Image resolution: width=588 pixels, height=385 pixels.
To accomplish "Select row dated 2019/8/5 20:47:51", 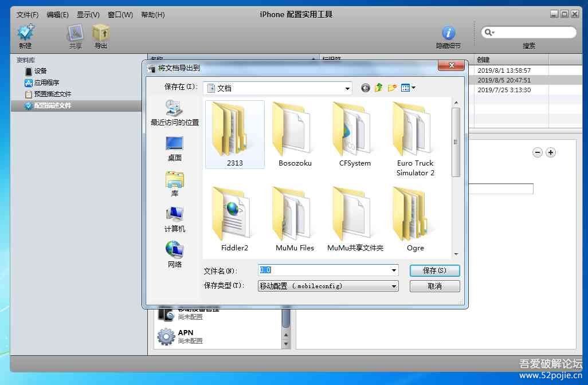I will click(525, 80).
